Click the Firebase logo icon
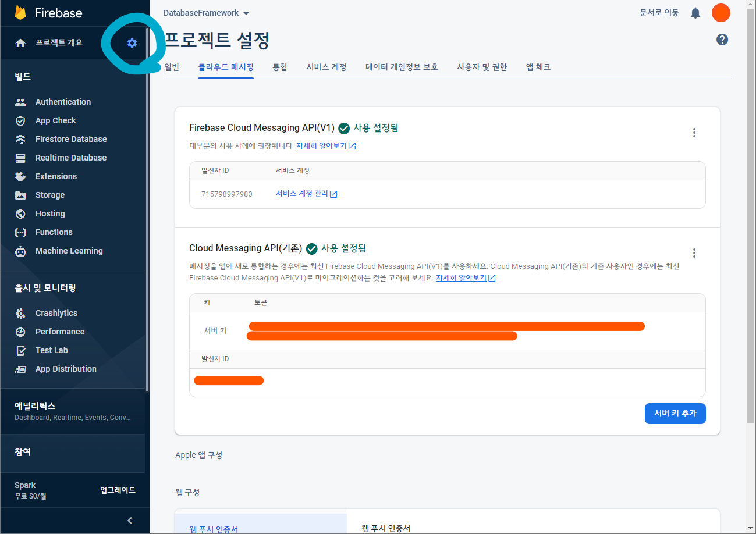Screen dimensions: 756x534 [x=21, y=13]
